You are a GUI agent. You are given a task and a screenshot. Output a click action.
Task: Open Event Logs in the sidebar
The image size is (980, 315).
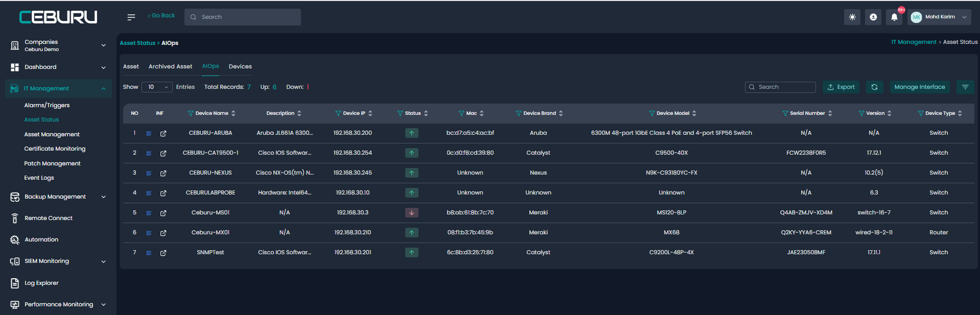[x=39, y=178]
